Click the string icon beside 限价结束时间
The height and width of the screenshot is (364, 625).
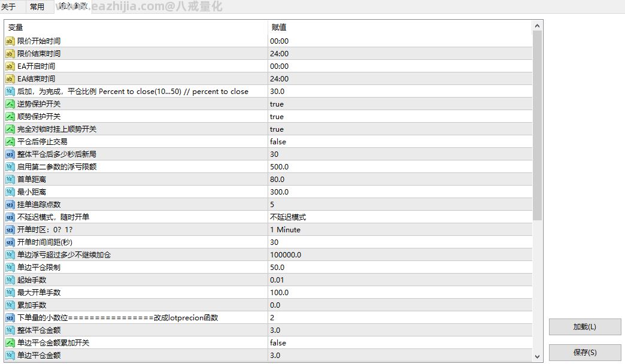tap(10, 53)
